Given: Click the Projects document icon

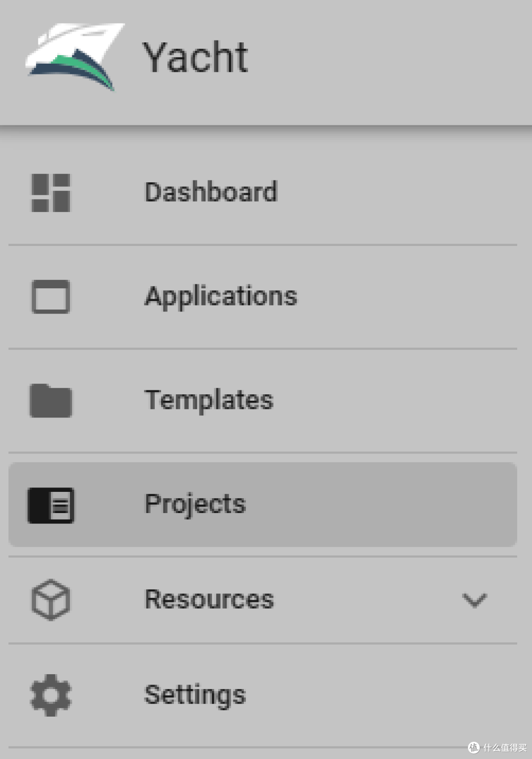Looking at the screenshot, I should coord(51,505).
